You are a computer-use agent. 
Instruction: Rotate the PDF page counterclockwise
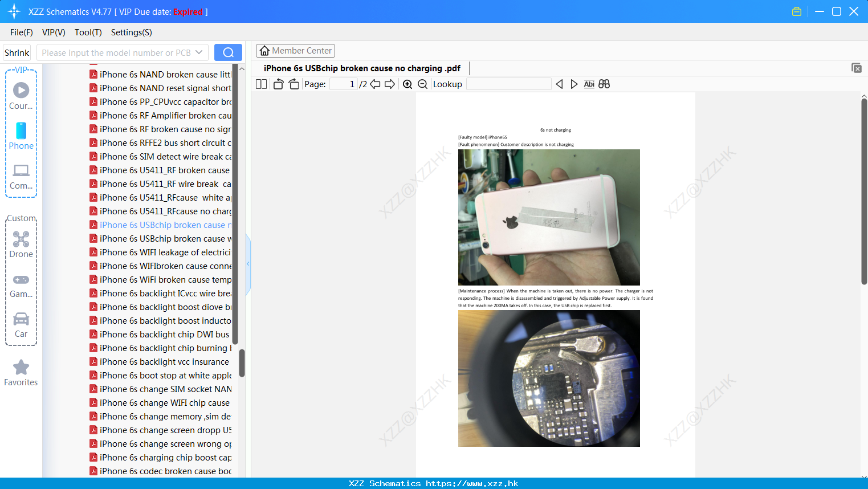[278, 84]
